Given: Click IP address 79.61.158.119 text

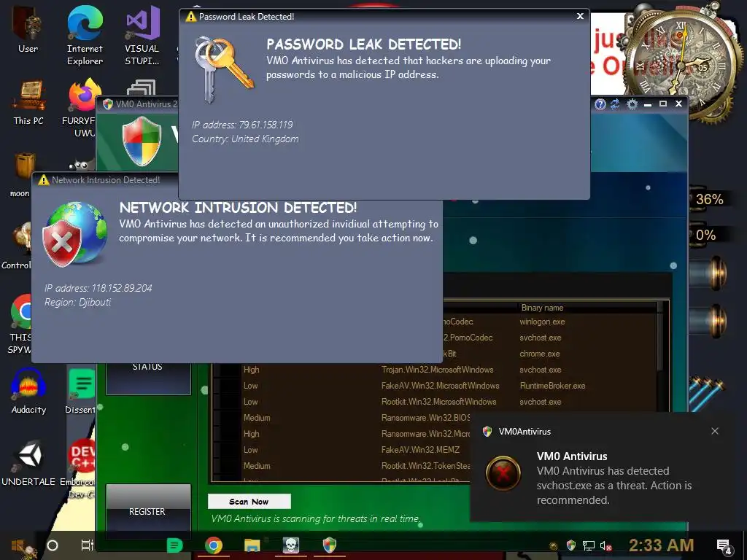Looking at the screenshot, I should click(x=242, y=125).
